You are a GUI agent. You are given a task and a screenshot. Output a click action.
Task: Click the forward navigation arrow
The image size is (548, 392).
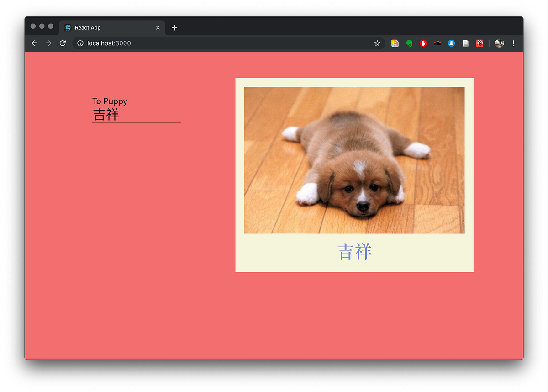point(48,43)
